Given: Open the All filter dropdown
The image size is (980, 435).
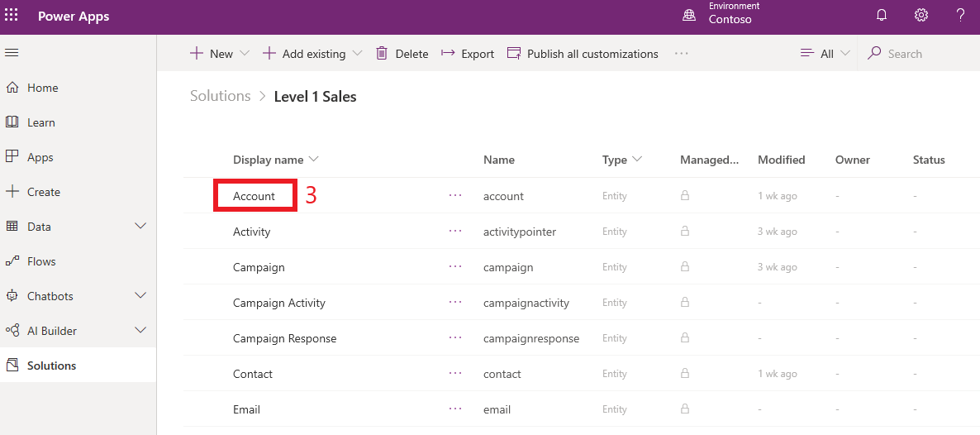Looking at the screenshot, I should (825, 54).
